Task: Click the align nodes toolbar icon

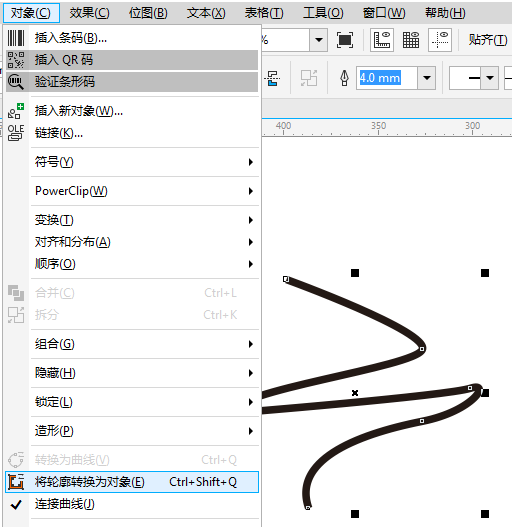Action: pos(272,78)
